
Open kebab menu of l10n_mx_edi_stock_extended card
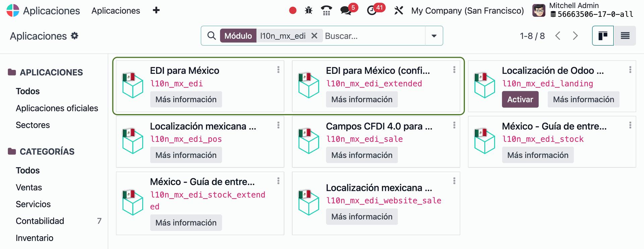pyautogui.click(x=278, y=181)
